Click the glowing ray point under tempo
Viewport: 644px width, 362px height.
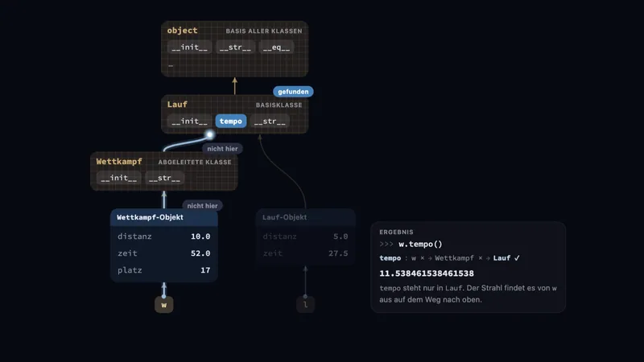(210, 134)
